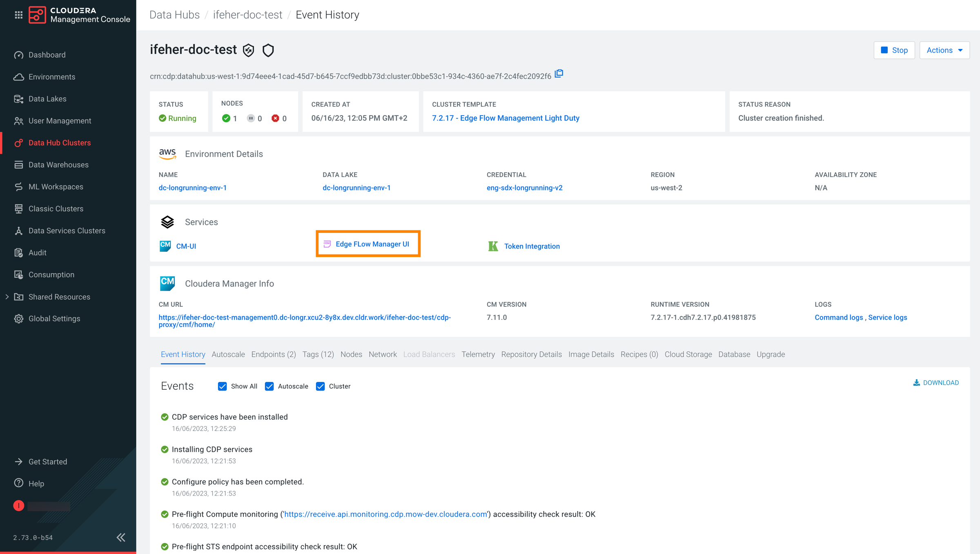The height and width of the screenshot is (554, 980).
Task: Click the download icon for events
Action: click(917, 383)
